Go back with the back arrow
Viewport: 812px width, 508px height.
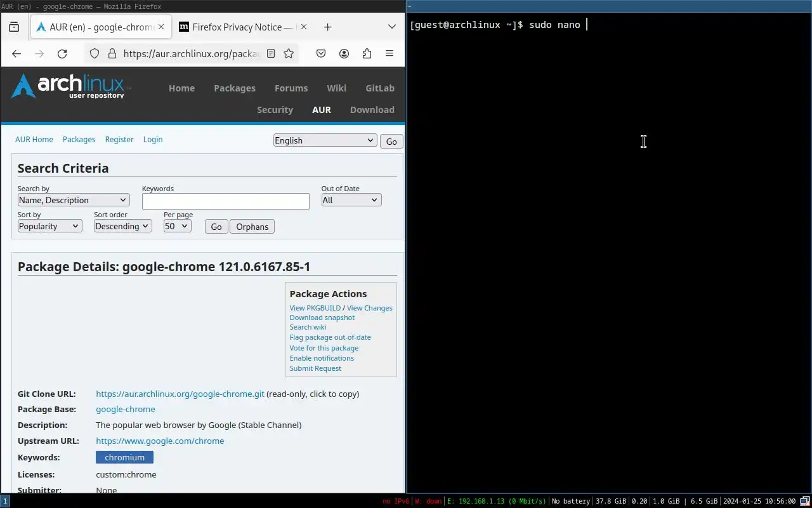click(x=16, y=54)
